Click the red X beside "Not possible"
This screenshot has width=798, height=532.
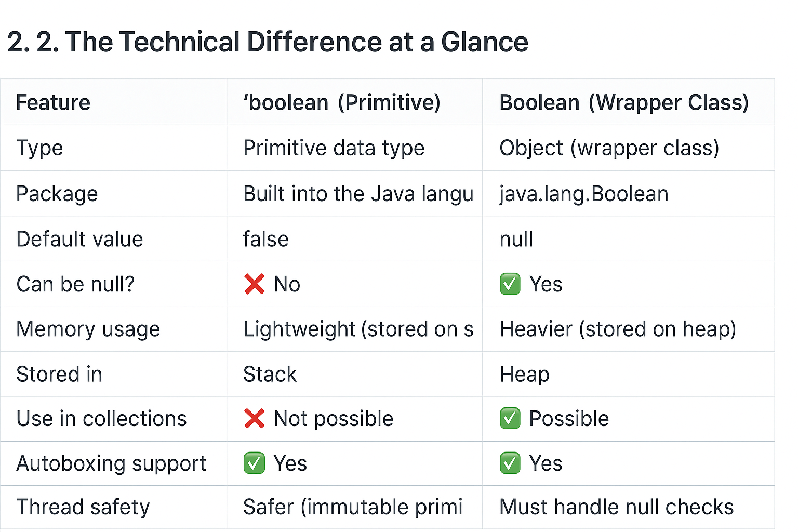(x=254, y=418)
